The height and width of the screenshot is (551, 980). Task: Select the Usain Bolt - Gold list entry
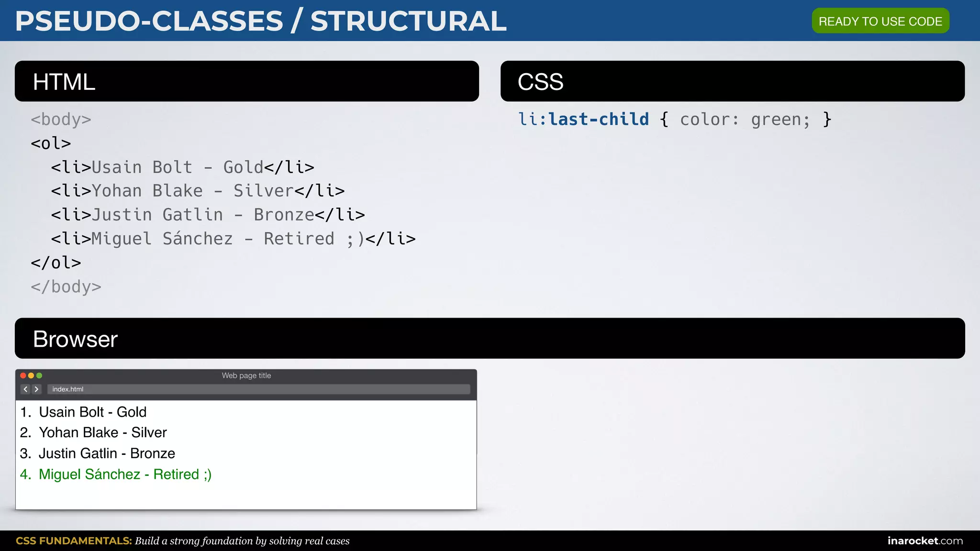tap(93, 412)
